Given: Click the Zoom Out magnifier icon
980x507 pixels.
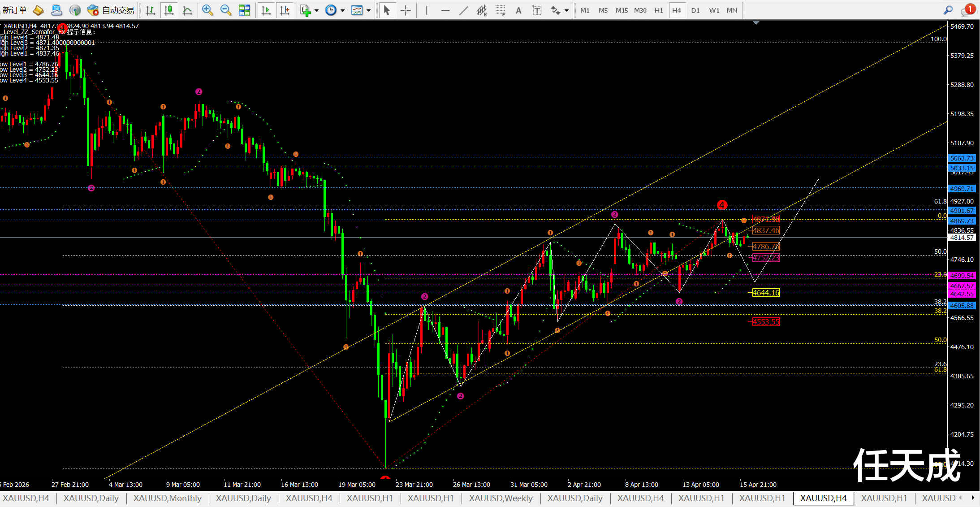Looking at the screenshot, I should (226, 10).
